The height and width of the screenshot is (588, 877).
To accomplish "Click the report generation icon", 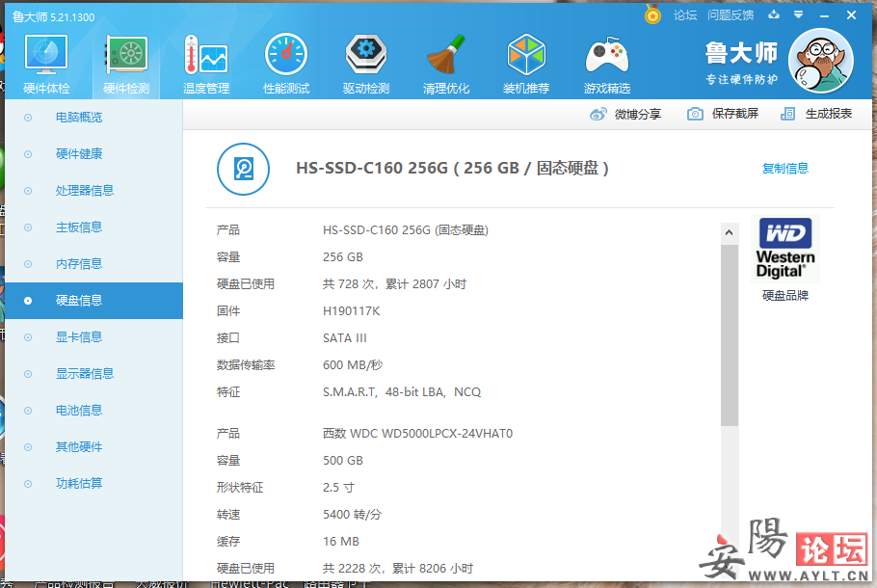I will 787,114.
